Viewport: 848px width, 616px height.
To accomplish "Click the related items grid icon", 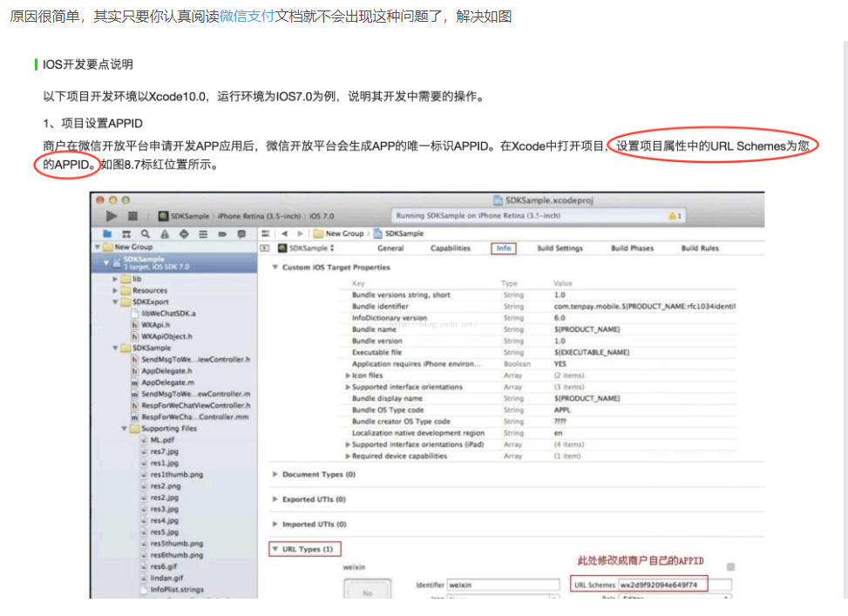I will 265,234.
